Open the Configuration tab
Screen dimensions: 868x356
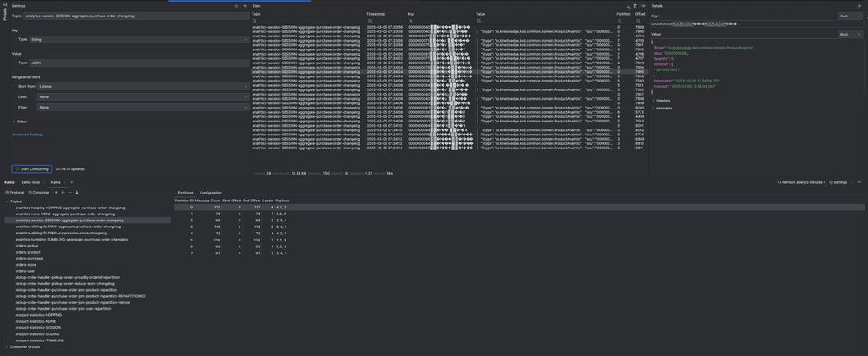coord(211,192)
